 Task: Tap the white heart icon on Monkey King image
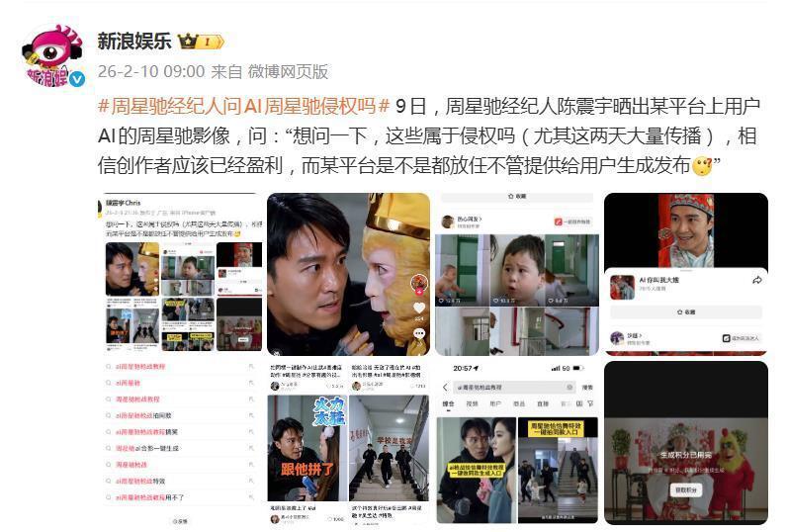[418, 309]
